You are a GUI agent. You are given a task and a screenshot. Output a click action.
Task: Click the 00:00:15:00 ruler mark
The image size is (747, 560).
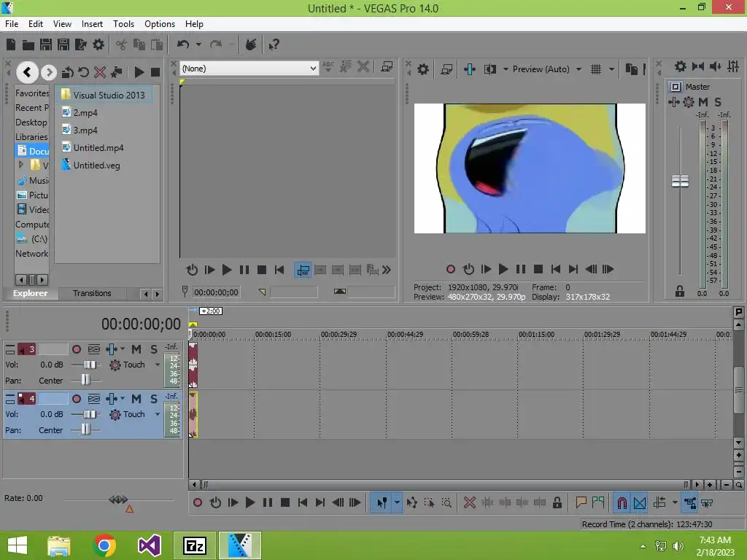(x=273, y=334)
